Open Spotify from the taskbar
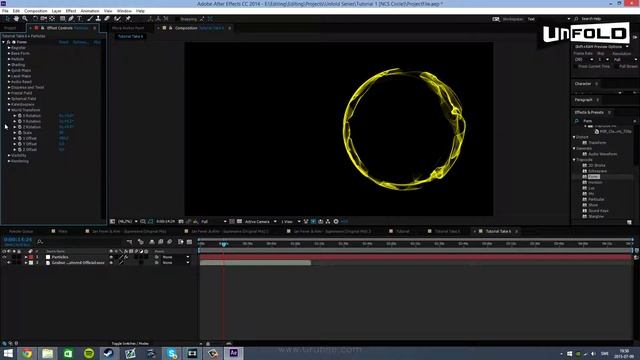 point(89,353)
